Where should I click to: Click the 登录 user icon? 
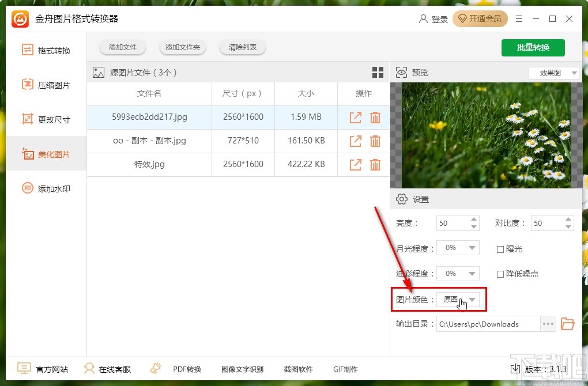tap(423, 19)
